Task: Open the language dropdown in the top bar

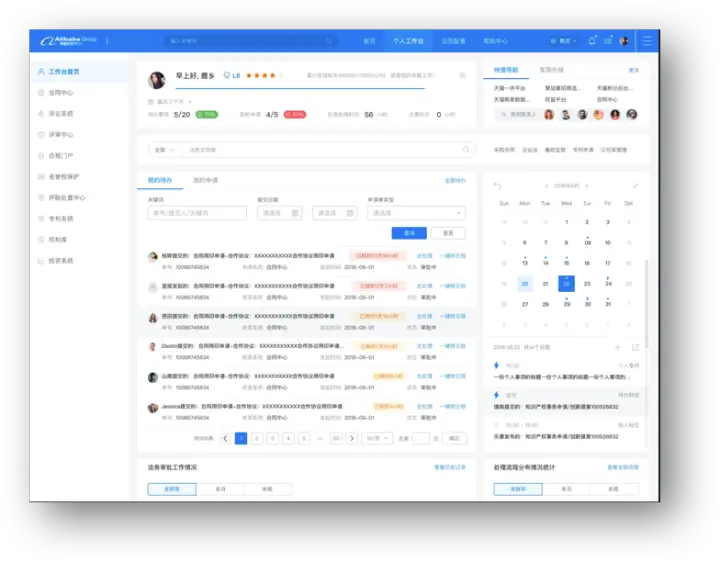Action: pos(563,41)
